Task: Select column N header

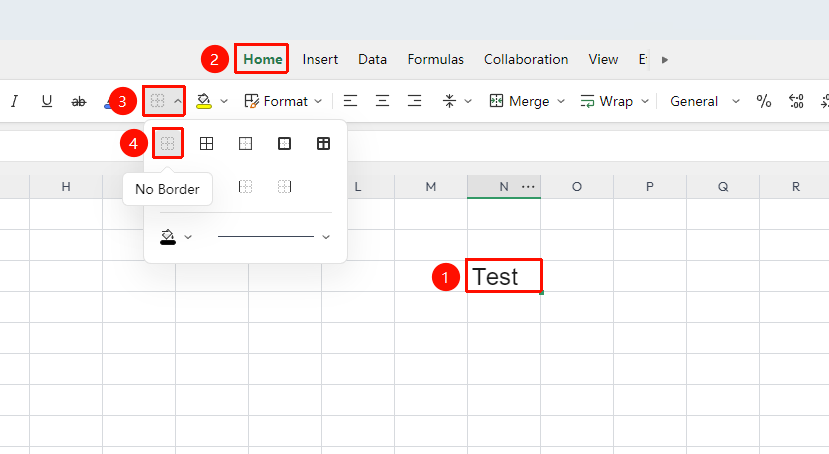Action: [504, 187]
